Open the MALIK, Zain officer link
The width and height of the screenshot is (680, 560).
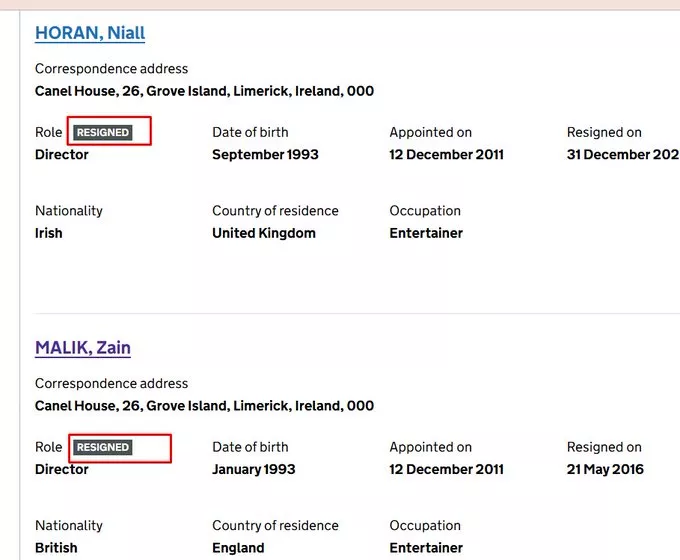pyautogui.click(x=83, y=348)
